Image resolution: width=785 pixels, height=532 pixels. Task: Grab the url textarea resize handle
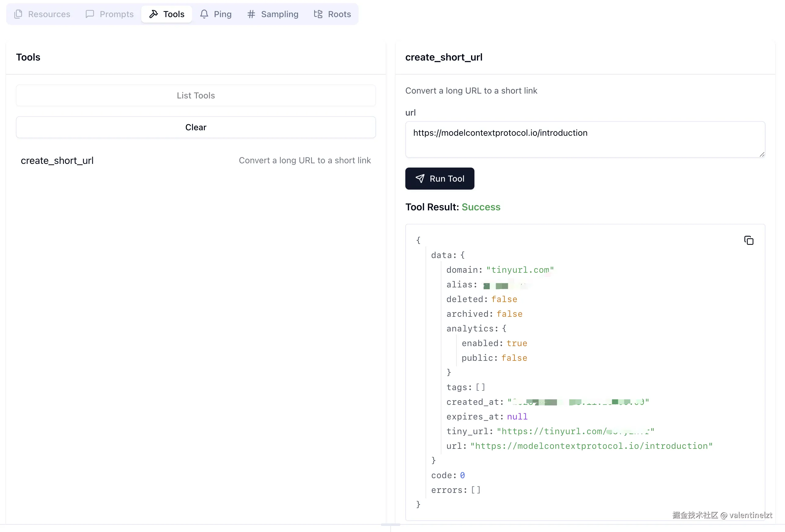coord(762,154)
